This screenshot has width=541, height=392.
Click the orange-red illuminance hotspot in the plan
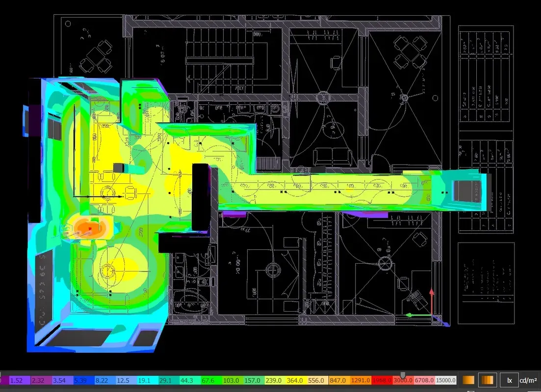pyautogui.click(x=90, y=228)
